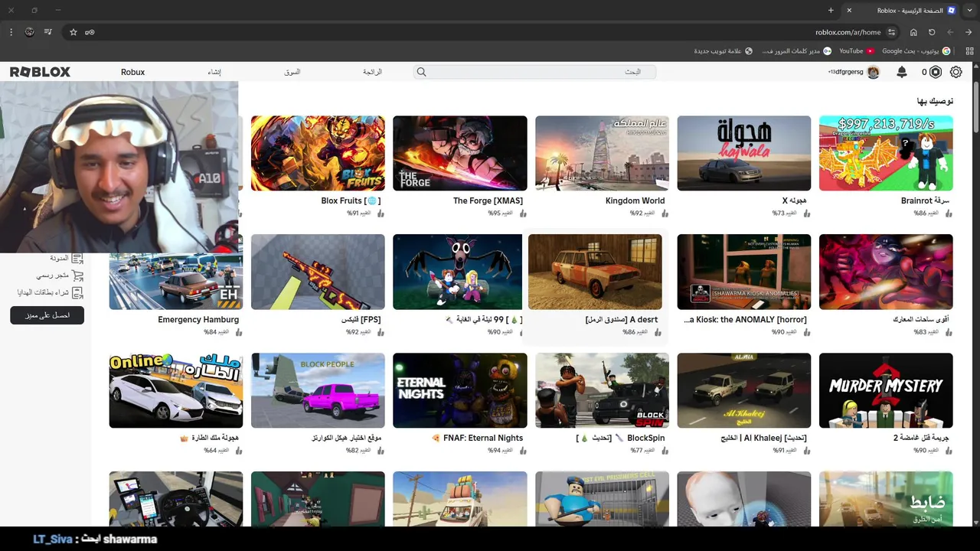Open 99 nights in the forest thumbnail
This screenshot has height=551, width=980.
point(459,272)
